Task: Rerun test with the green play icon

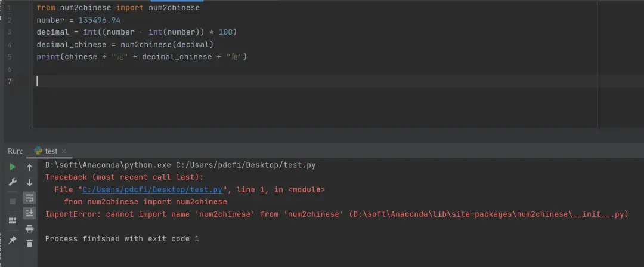Action: coord(13,167)
